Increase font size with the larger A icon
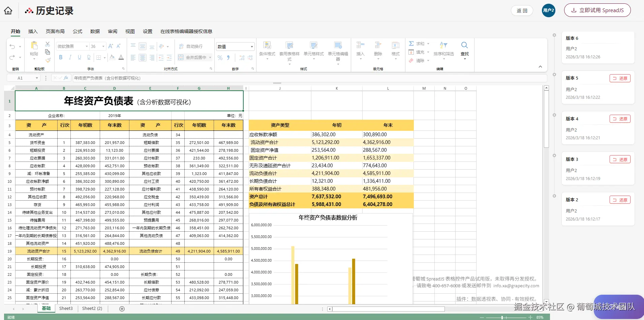The width and height of the screenshot is (644, 320). 111,46
